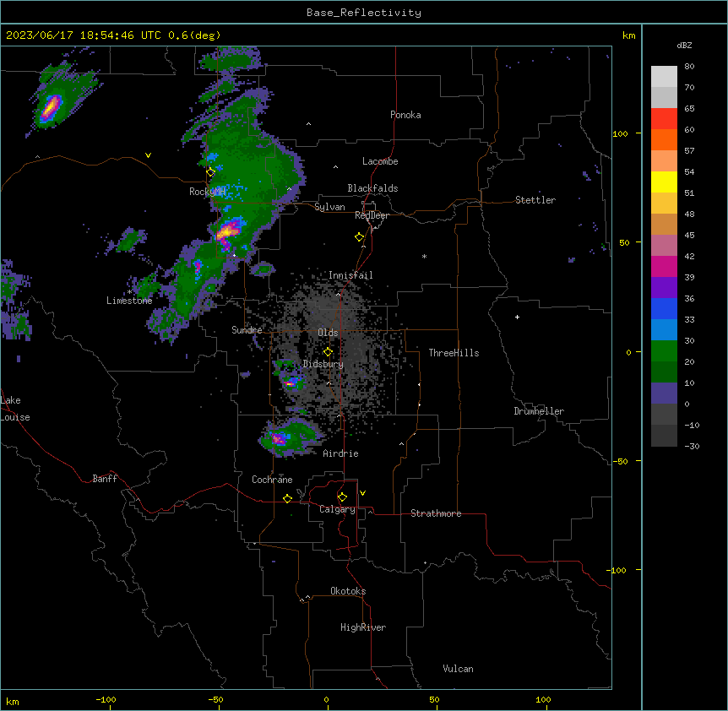
Task: Click the -50 tick label on bottom axis
Action: [x=215, y=699]
